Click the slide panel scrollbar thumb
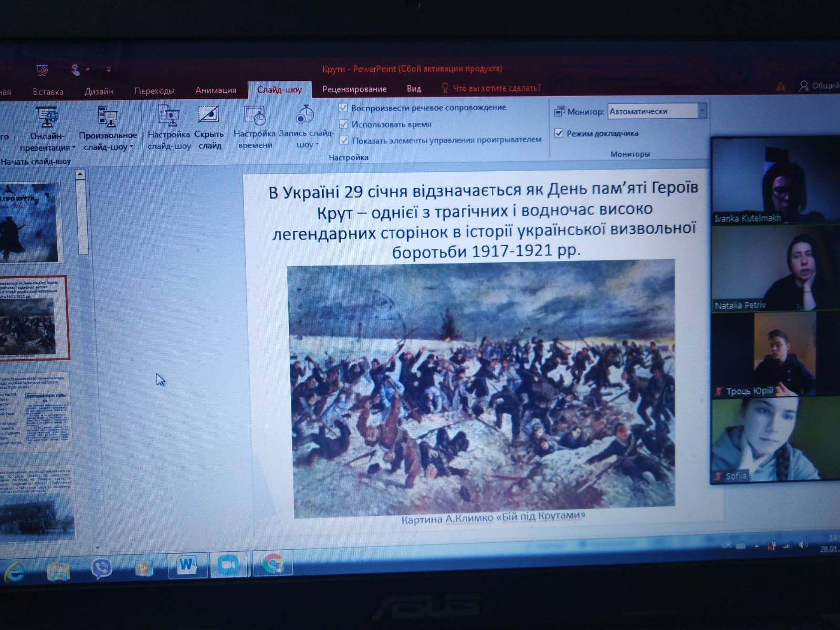The height and width of the screenshot is (630, 840). point(82,216)
